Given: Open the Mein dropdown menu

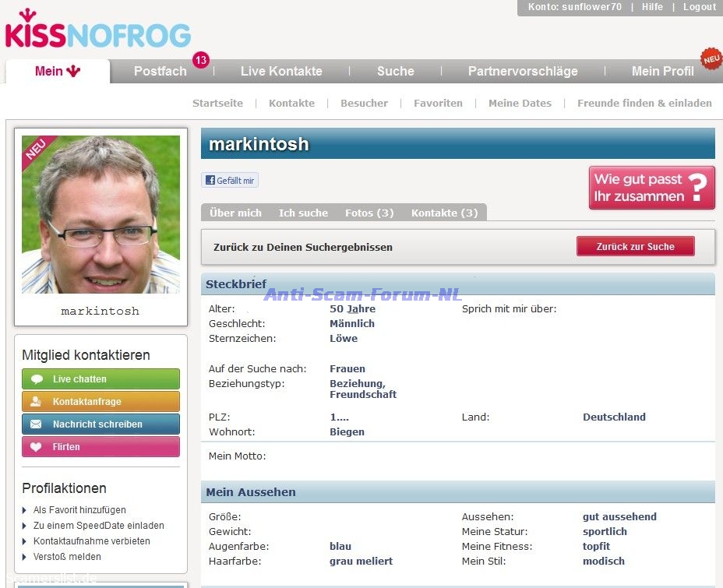Looking at the screenshot, I should point(58,71).
